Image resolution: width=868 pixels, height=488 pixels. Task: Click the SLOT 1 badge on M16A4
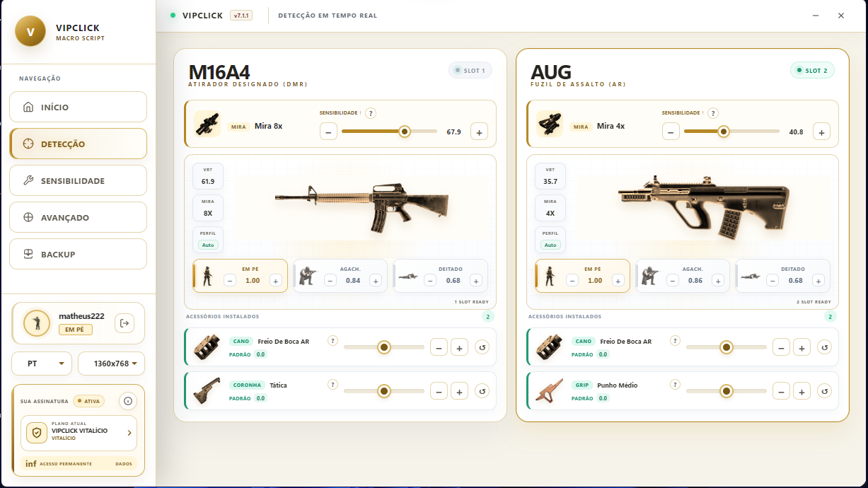pyautogui.click(x=470, y=71)
